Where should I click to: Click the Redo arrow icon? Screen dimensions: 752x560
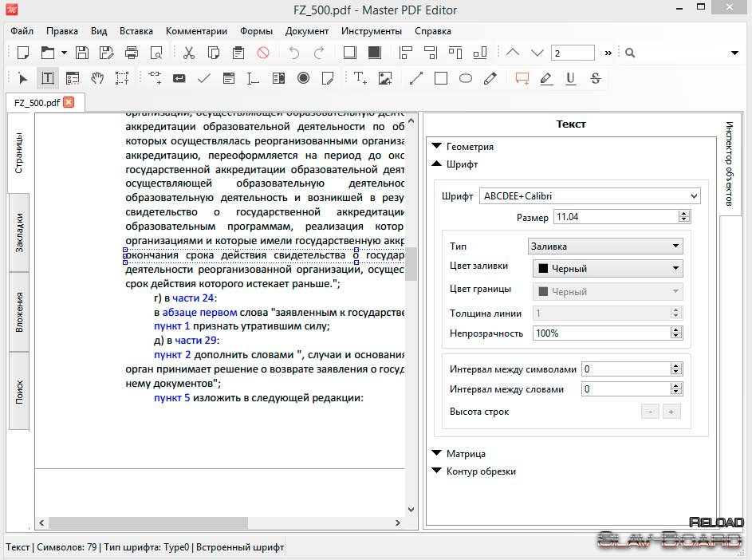point(319,53)
